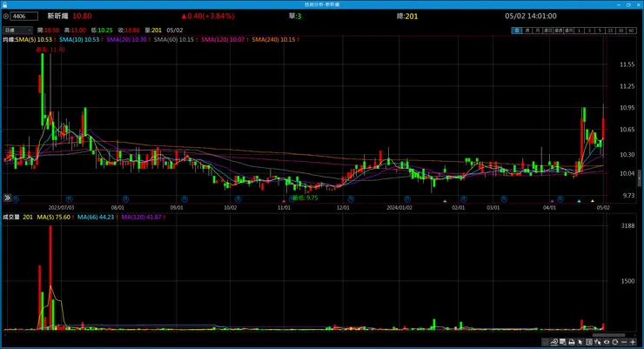Click the columns layout icon

pos(589,342)
